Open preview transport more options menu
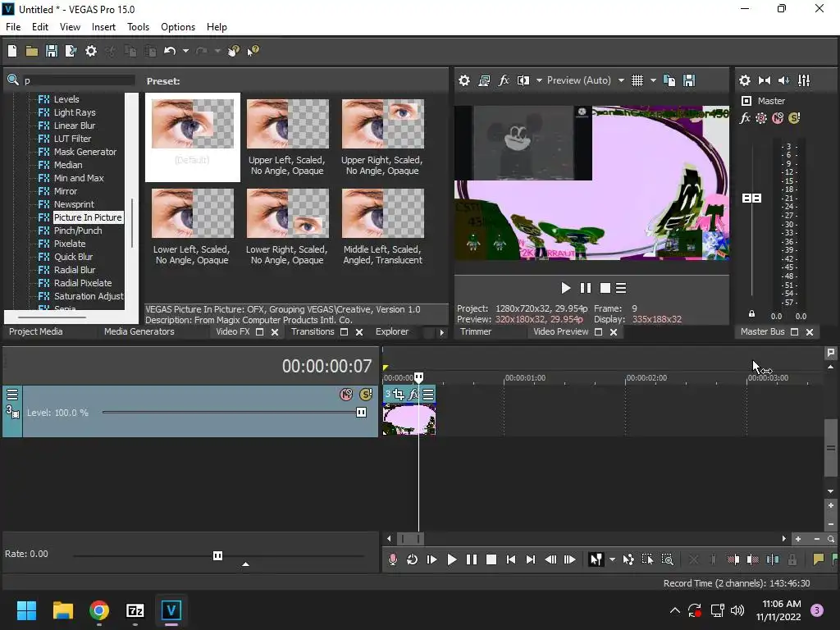 [621, 288]
